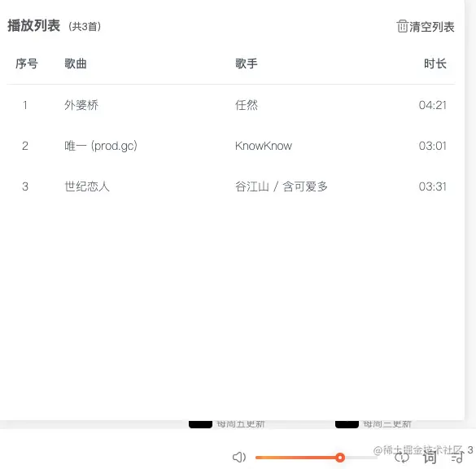Click row number 1 in playlist
The width and height of the screenshot is (476, 469).
coord(25,105)
